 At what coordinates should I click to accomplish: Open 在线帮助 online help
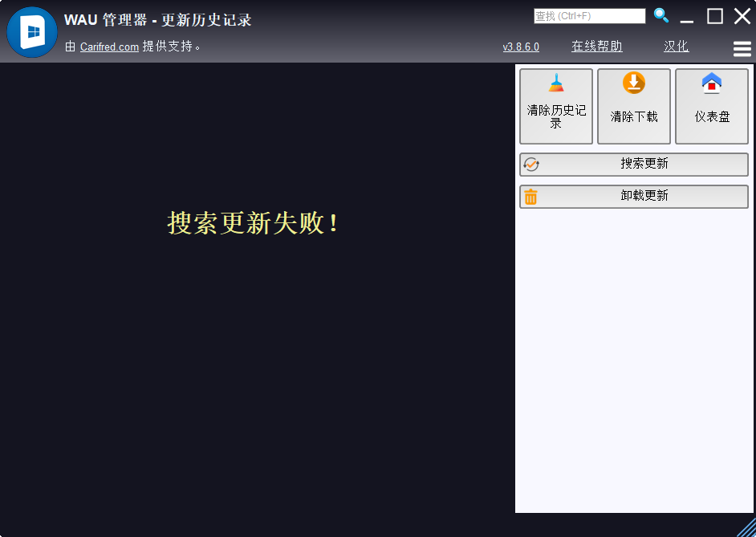point(596,47)
